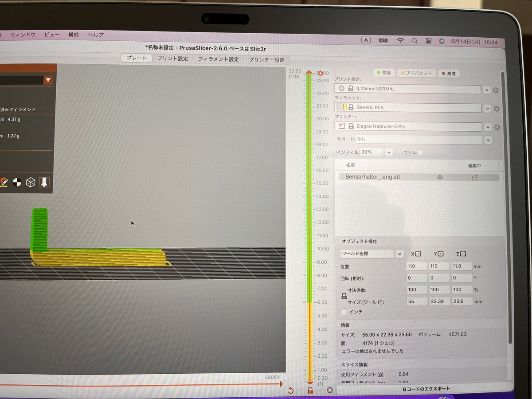The image size is (532, 399).
Task: Enable the インチ (inches) checkbox
Action: tap(344, 312)
